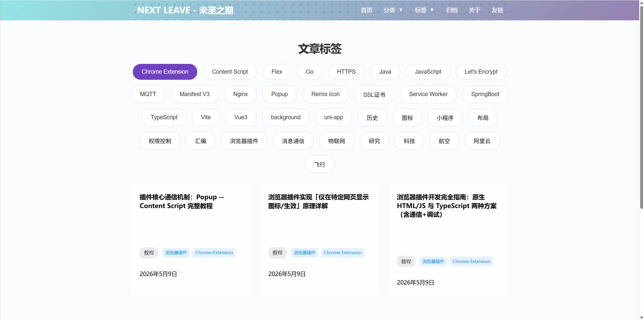Select 浏览器插件 pill in tag cloud

pyautogui.click(x=244, y=141)
